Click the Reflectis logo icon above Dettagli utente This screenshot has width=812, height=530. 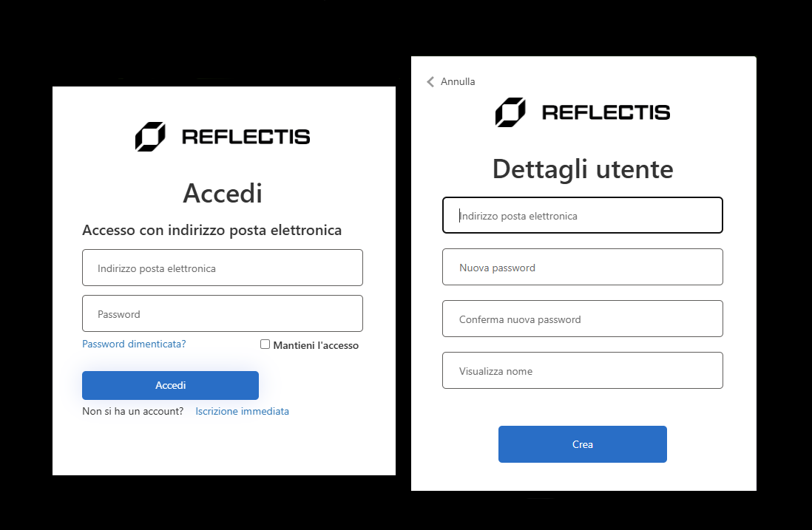510,112
